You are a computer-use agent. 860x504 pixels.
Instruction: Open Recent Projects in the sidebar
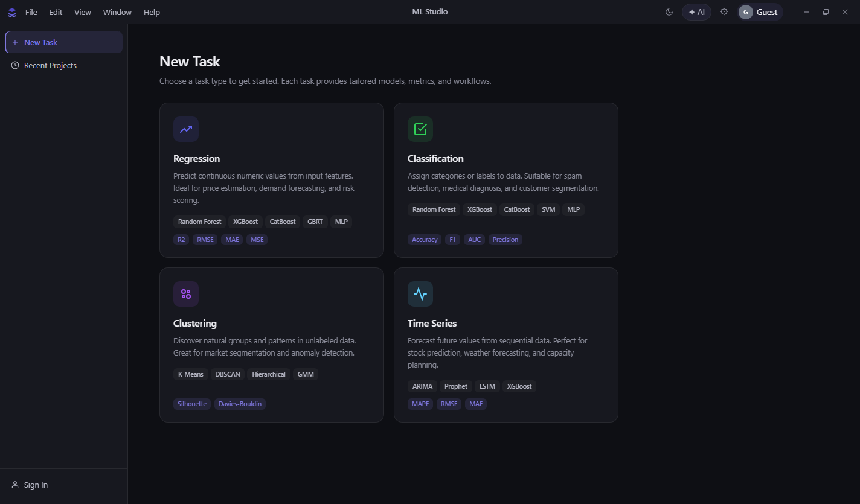coord(63,65)
